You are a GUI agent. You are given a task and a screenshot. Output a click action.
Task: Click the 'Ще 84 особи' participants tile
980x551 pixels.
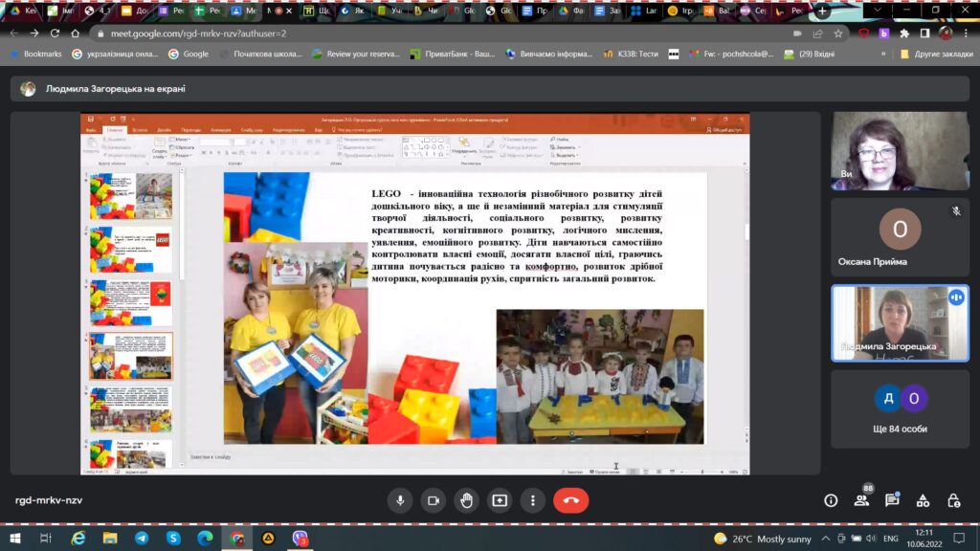[900, 409]
